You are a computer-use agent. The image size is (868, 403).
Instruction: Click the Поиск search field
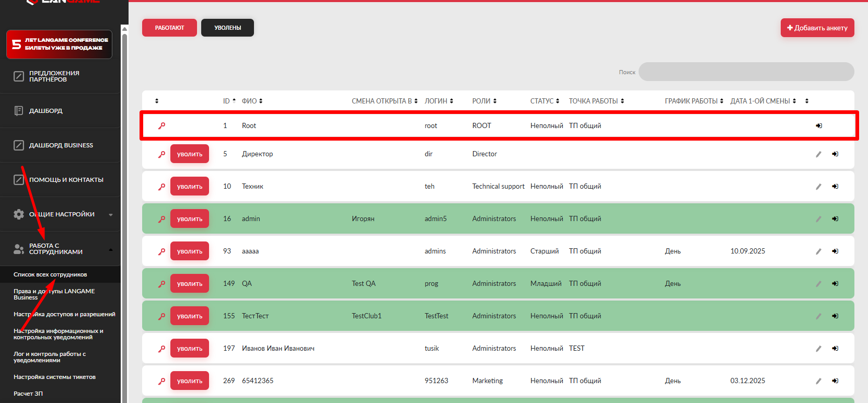(x=746, y=72)
